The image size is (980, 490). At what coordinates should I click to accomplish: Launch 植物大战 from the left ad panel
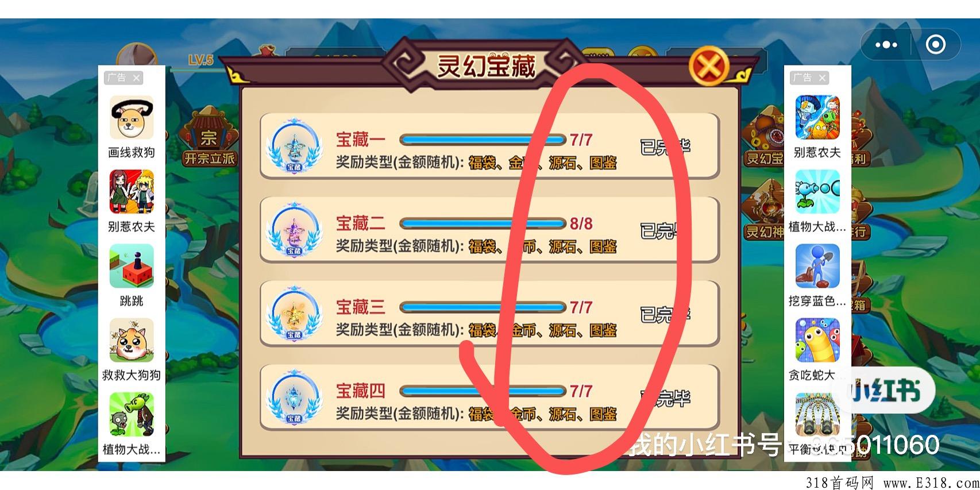(x=132, y=415)
